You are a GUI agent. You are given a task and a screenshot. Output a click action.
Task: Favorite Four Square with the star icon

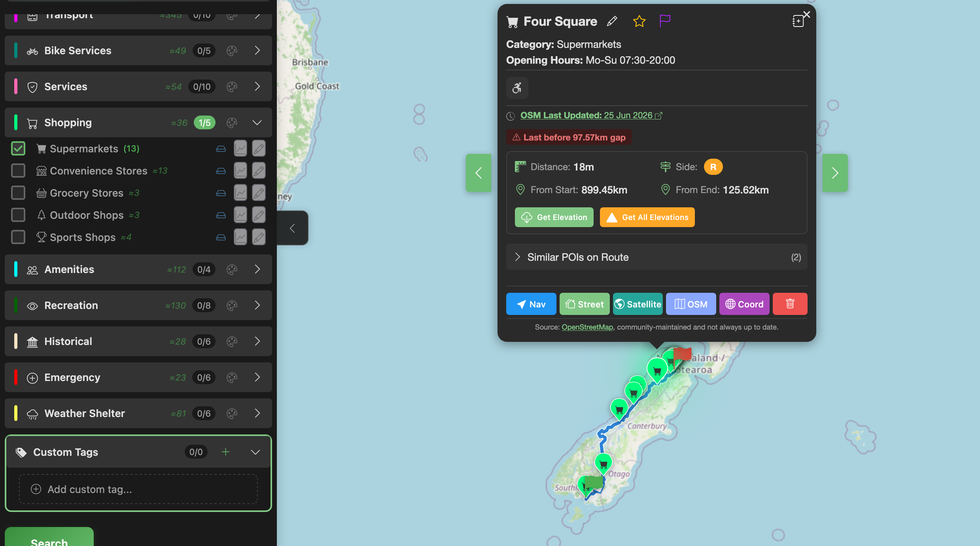coord(639,21)
